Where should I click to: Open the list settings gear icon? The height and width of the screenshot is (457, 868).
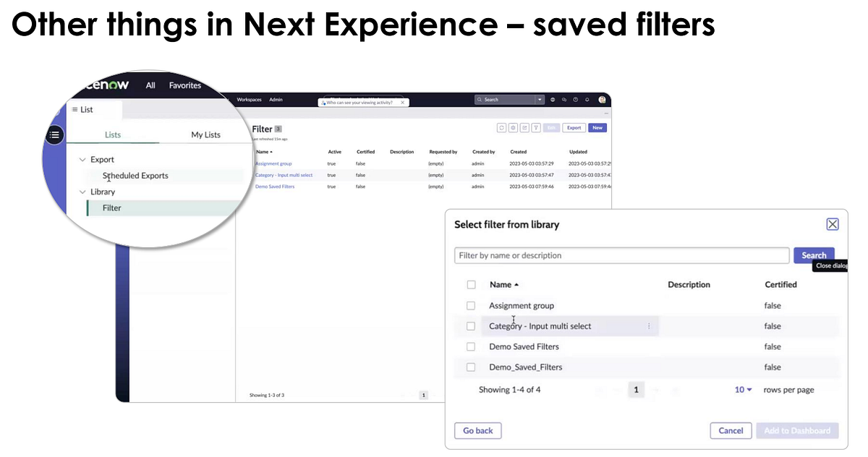tap(512, 127)
